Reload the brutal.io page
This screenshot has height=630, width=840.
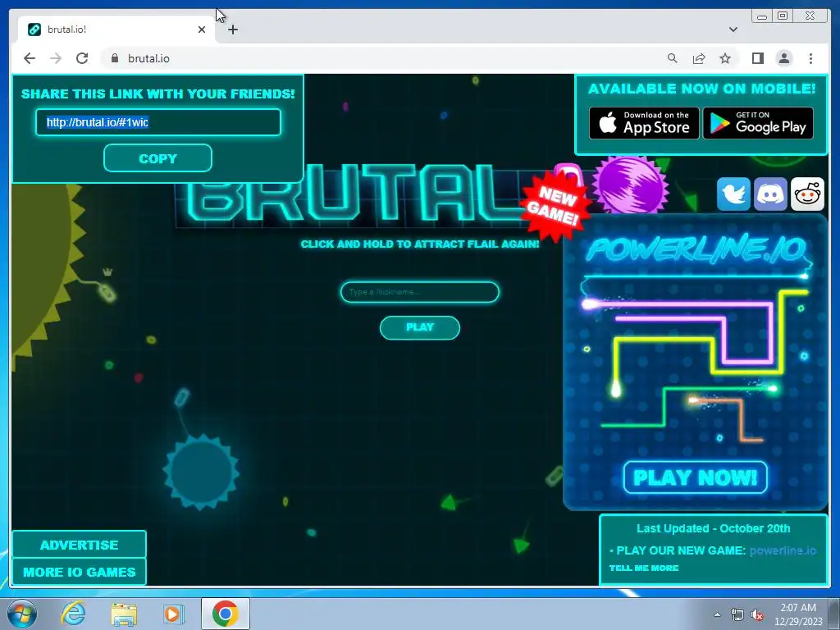(x=82, y=58)
